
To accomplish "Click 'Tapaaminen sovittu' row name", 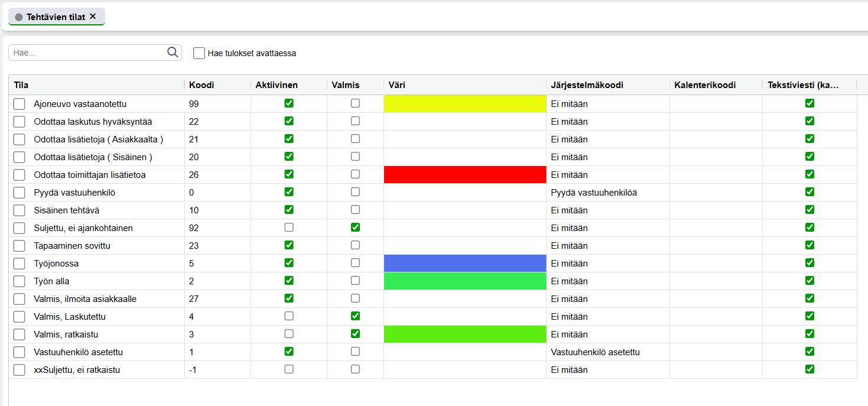I will pyautogui.click(x=72, y=246).
